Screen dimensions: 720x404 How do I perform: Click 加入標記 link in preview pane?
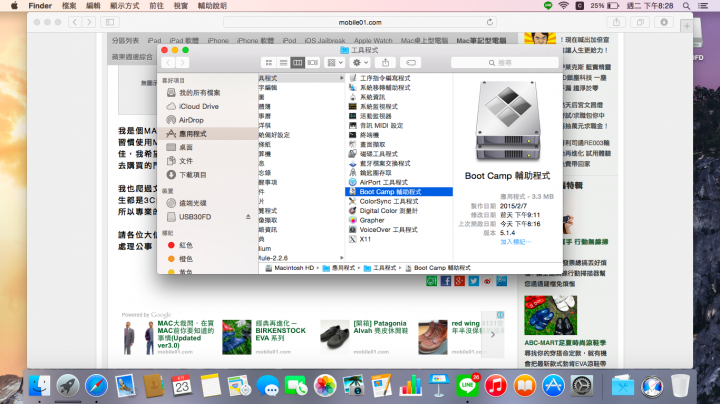click(x=515, y=241)
